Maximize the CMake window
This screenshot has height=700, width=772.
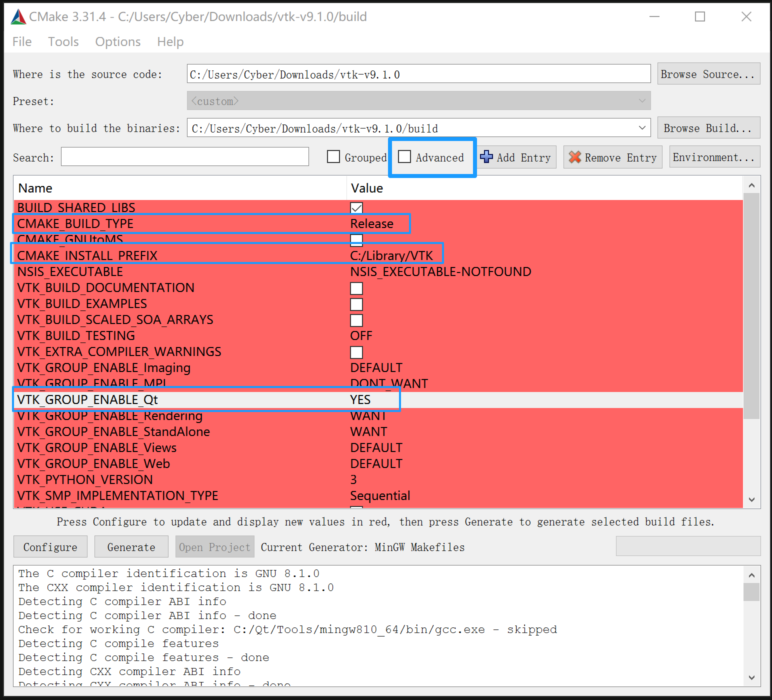(x=700, y=17)
